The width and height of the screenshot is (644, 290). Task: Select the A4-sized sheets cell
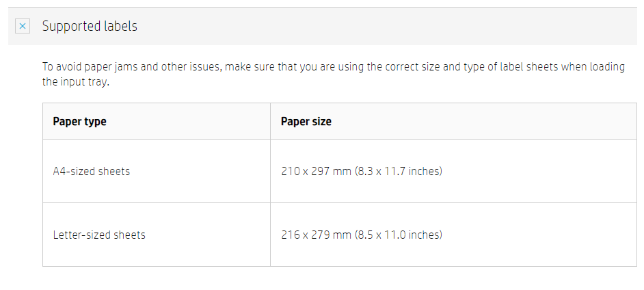pos(91,171)
